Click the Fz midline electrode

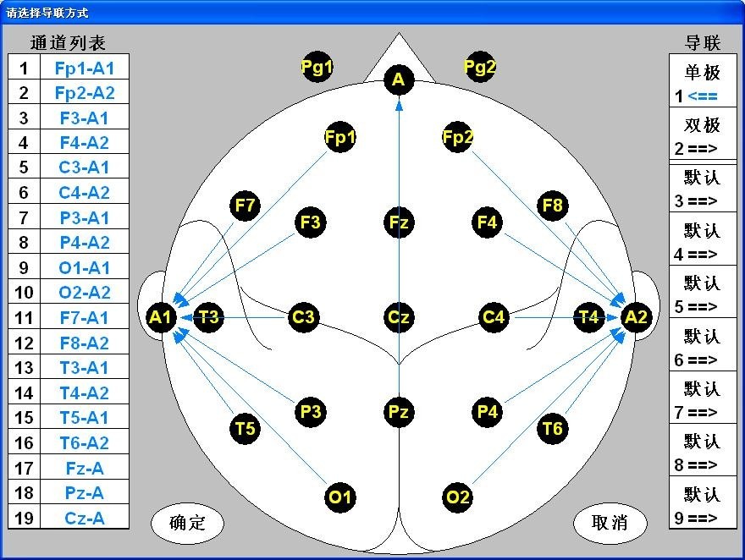coord(398,222)
